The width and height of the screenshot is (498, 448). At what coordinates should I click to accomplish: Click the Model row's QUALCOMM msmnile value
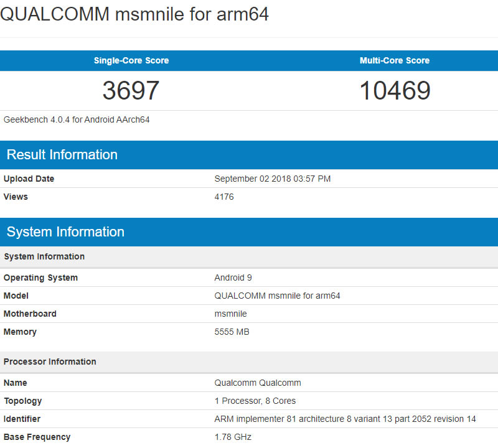point(277,296)
